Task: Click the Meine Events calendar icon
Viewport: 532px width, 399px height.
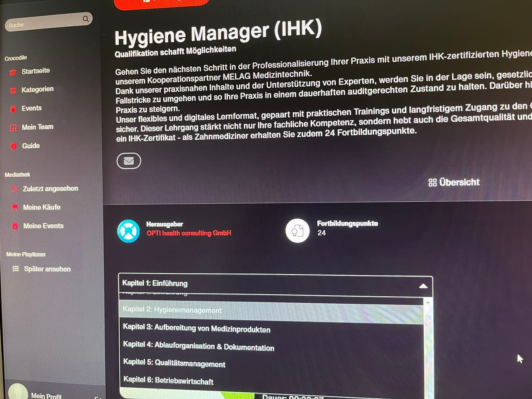Action: (15, 226)
